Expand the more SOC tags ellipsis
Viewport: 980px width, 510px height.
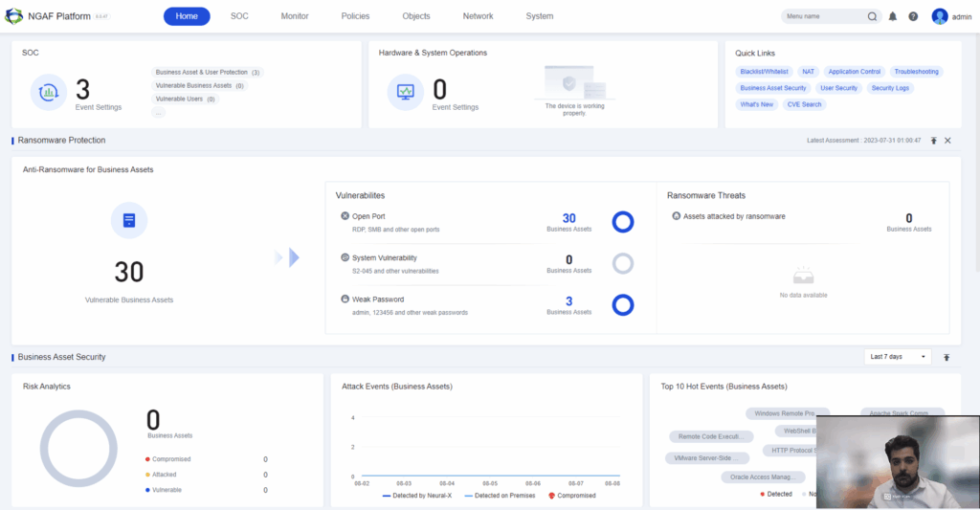[x=158, y=113]
